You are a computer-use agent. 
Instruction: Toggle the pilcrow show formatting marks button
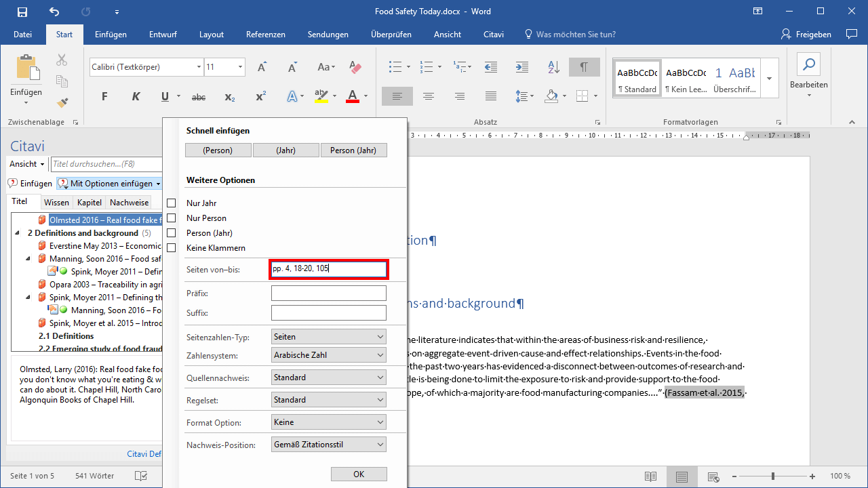[584, 67]
